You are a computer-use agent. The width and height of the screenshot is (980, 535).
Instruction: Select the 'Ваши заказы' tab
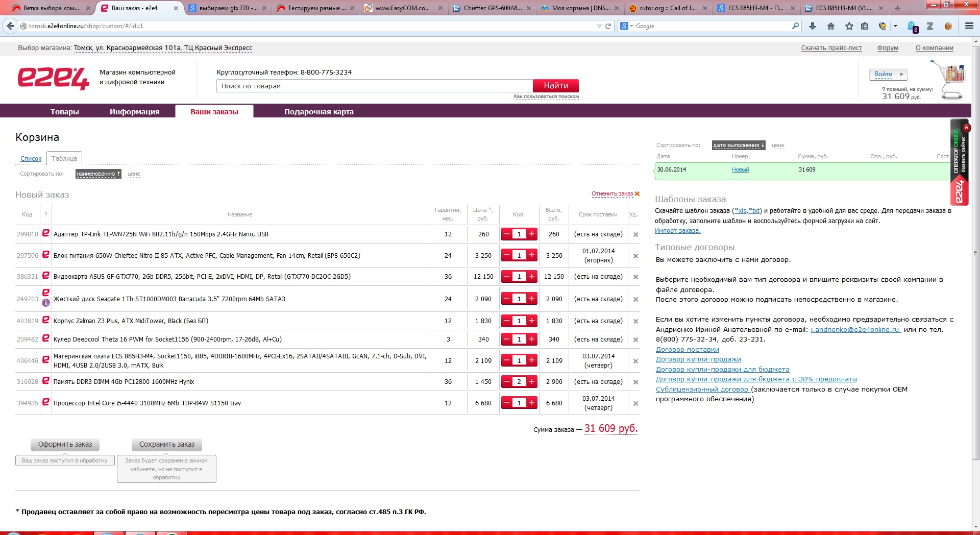click(214, 112)
